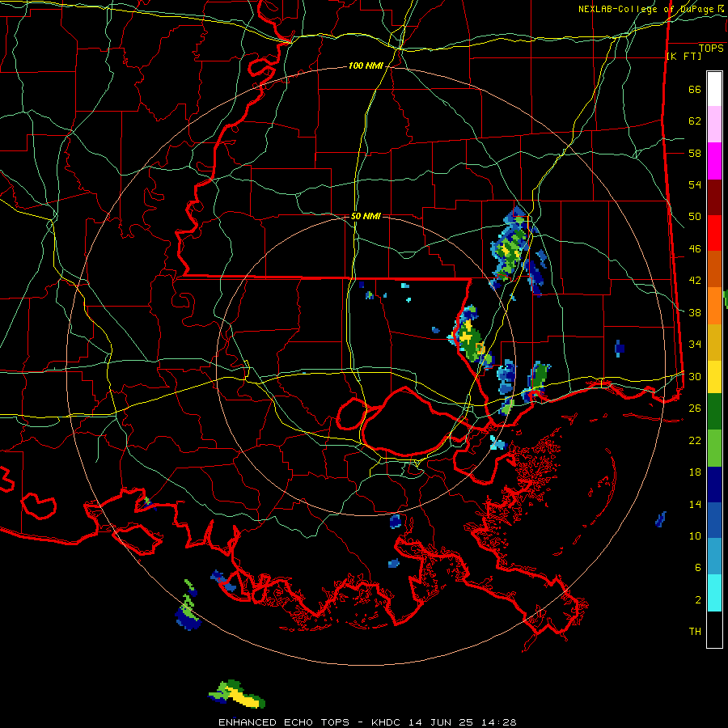This screenshot has width=728, height=728.
Task: Select the light green legend swatch
Action: tap(714, 448)
